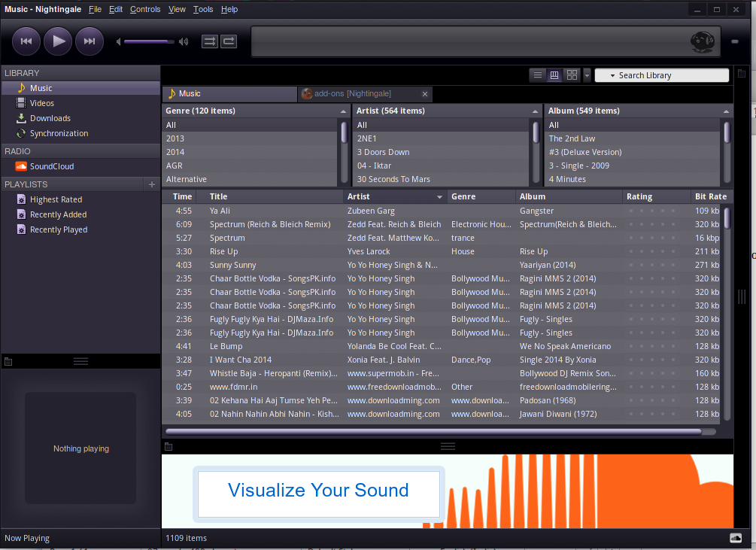
Task: Add a new playlist with plus
Action: point(152,184)
